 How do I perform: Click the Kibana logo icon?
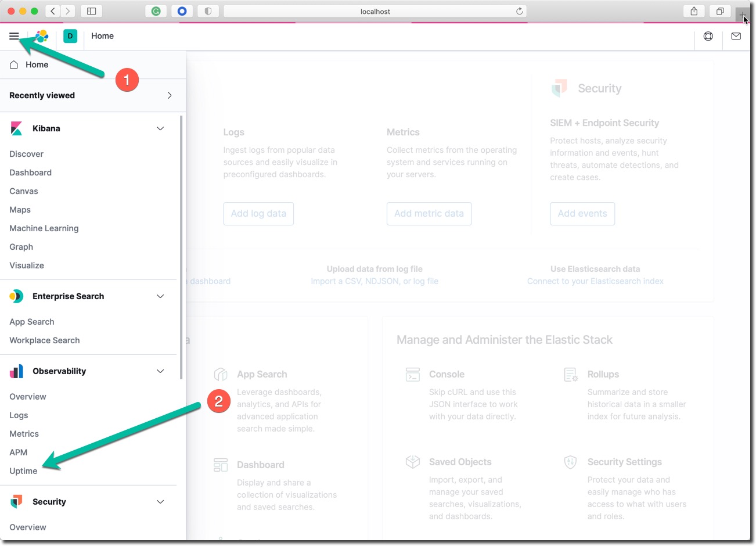pyautogui.click(x=16, y=128)
